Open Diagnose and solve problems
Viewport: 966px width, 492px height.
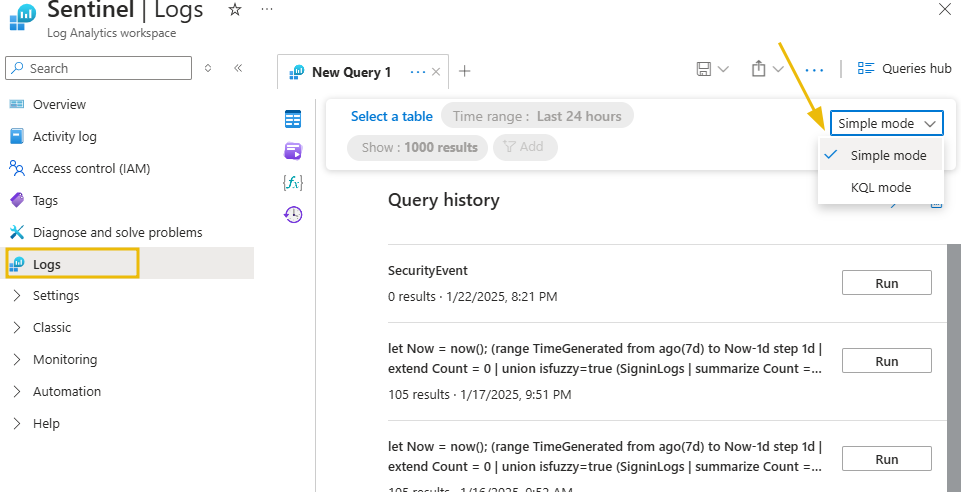[x=117, y=233]
